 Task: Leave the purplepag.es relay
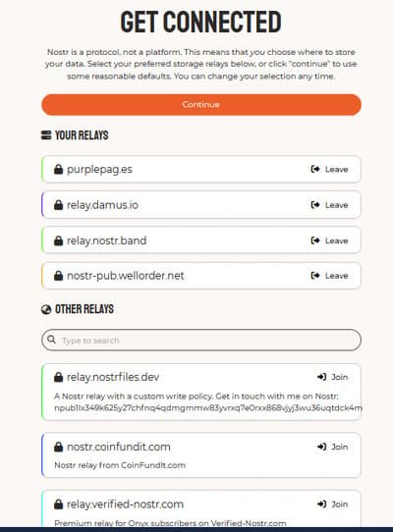(x=329, y=169)
